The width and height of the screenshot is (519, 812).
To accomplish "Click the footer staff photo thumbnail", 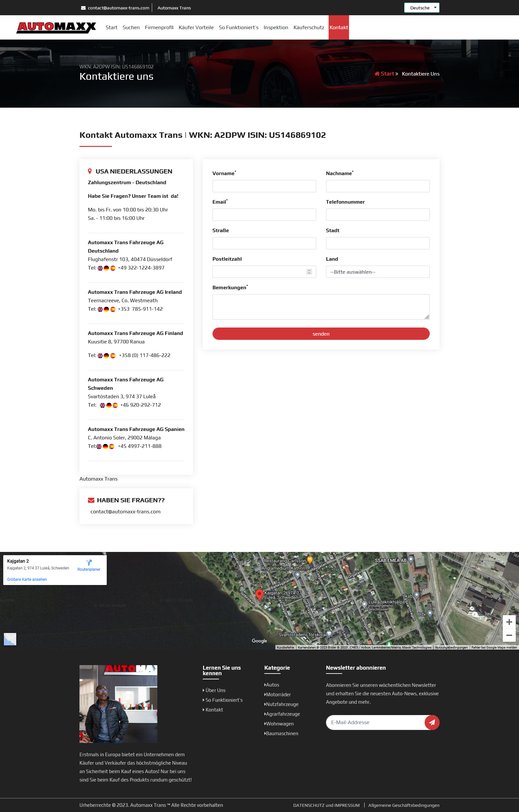I will tap(118, 704).
